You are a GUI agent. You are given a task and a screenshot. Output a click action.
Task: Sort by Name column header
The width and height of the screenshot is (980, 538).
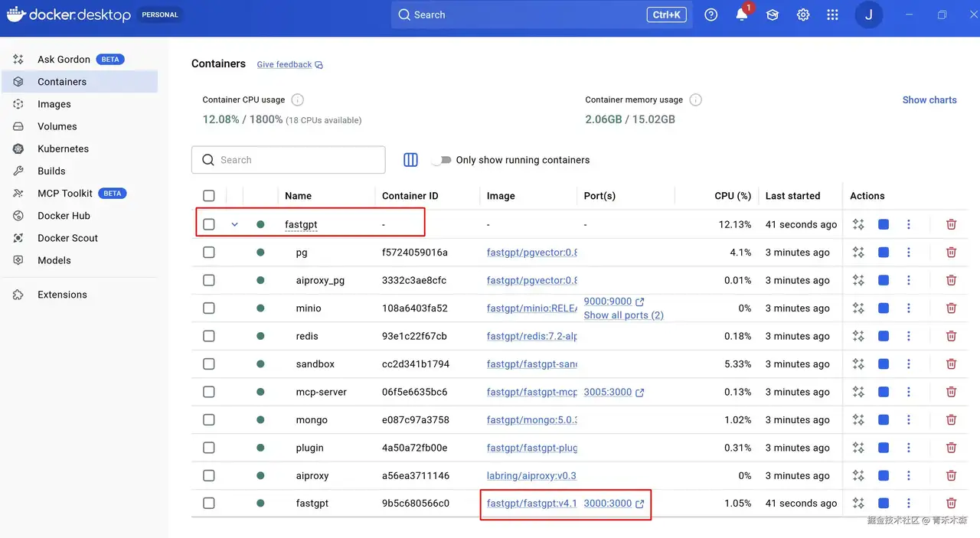click(298, 196)
